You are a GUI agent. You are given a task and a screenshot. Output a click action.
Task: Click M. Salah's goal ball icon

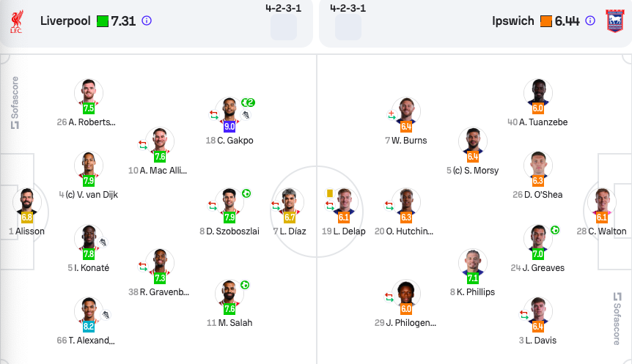pos(245,285)
